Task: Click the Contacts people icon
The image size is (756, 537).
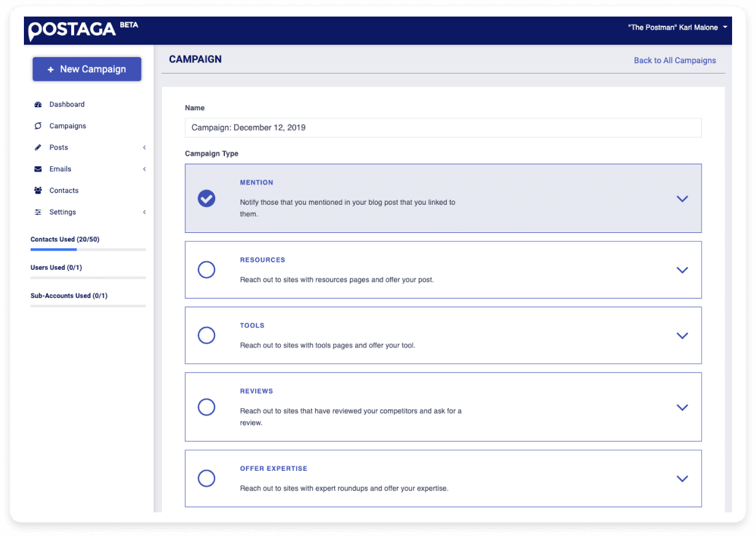Action: 38,190
